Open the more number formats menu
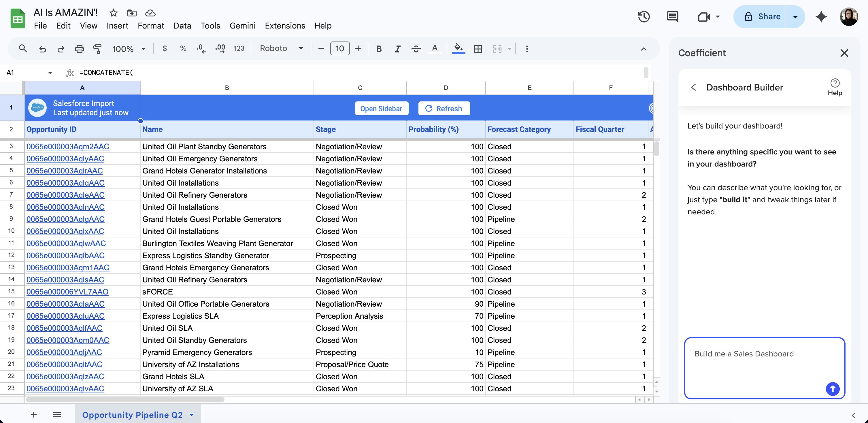This screenshot has width=868, height=423. [x=239, y=48]
